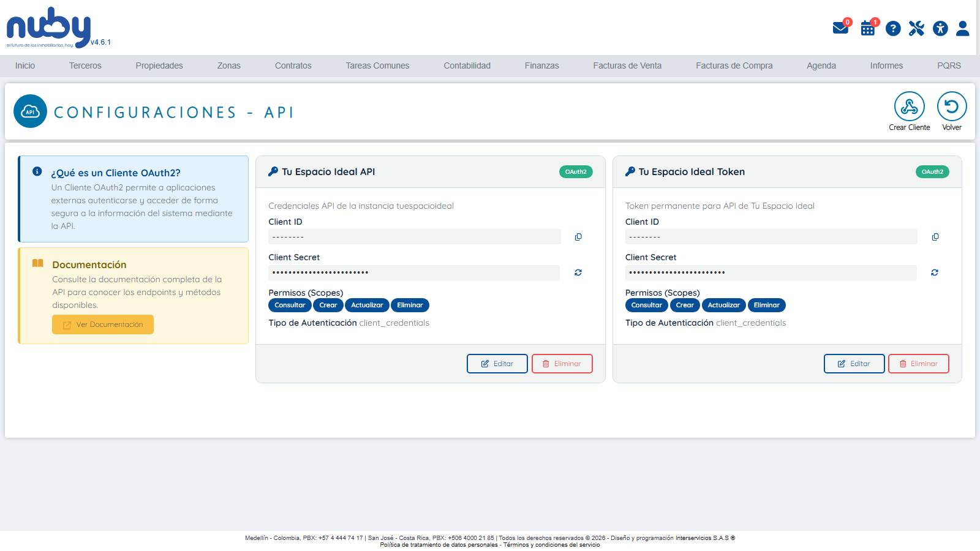Click text Token permanente para API de Tu Espacio Ideal
The image size is (980, 551).
(720, 206)
